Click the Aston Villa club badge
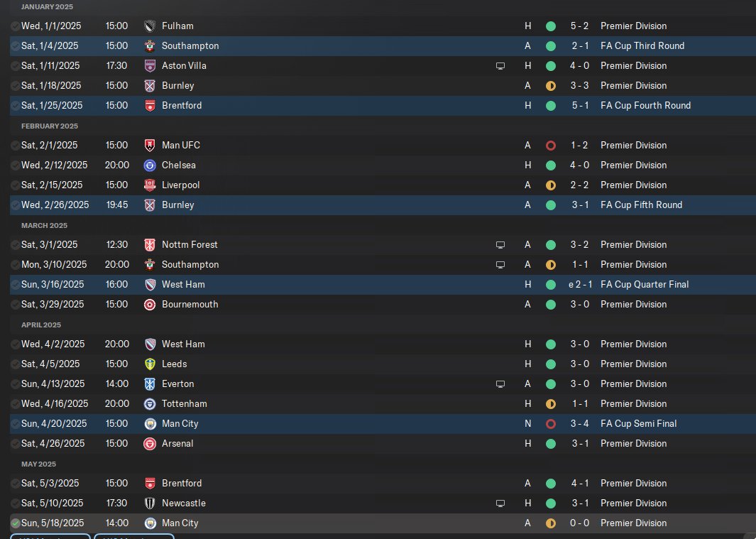 coord(149,65)
